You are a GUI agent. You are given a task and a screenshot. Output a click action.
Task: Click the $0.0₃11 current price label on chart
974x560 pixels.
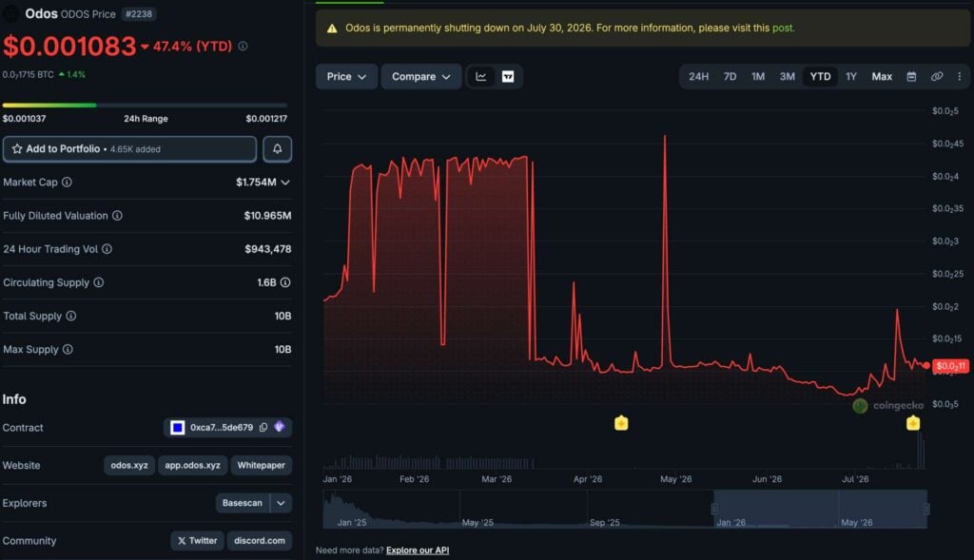[x=950, y=366]
